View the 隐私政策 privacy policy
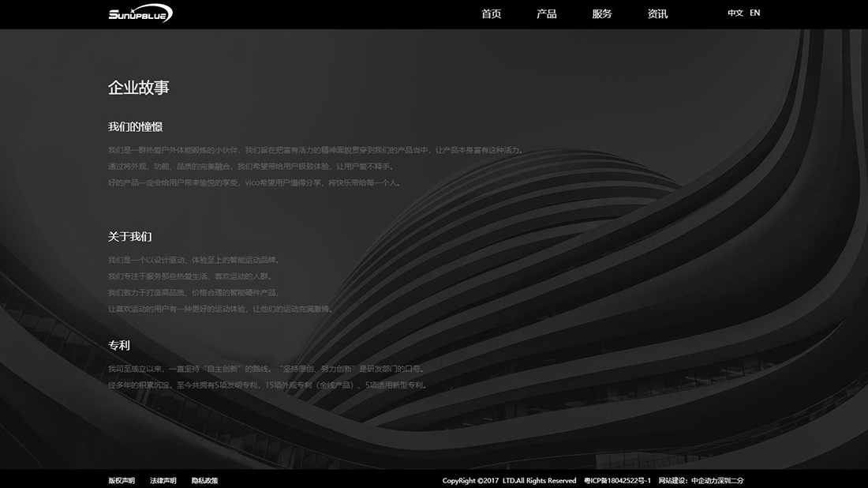Viewport: 868px width, 488px height. 204,481
